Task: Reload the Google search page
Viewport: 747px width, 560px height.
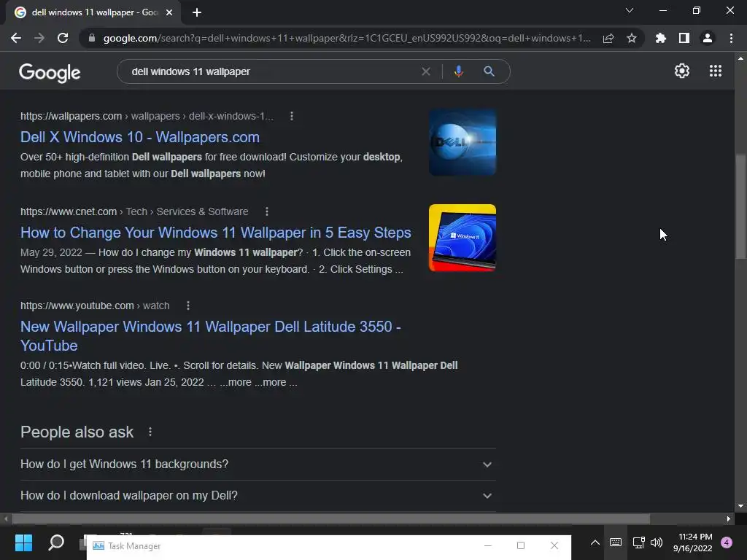Action: (63, 38)
